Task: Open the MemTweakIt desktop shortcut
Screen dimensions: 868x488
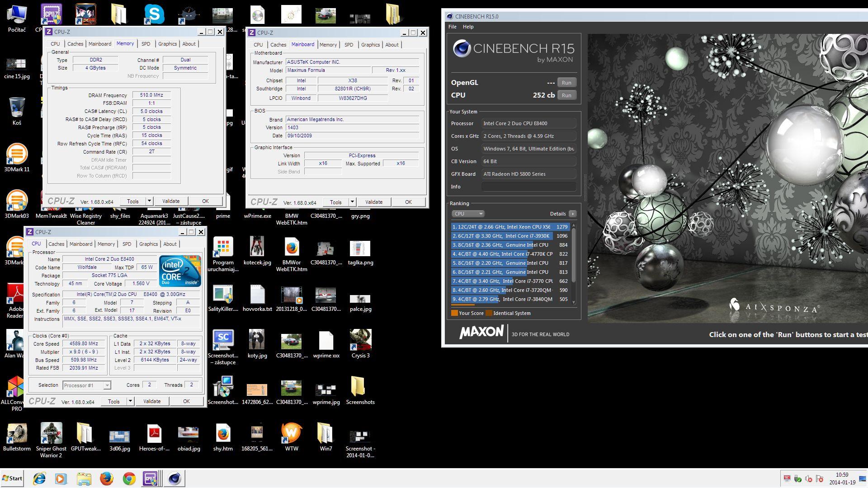Action: (x=51, y=216)
